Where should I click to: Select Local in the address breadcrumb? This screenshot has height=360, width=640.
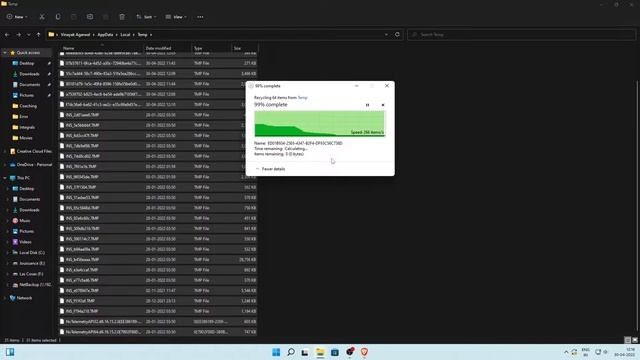click(x=125, y=35)
